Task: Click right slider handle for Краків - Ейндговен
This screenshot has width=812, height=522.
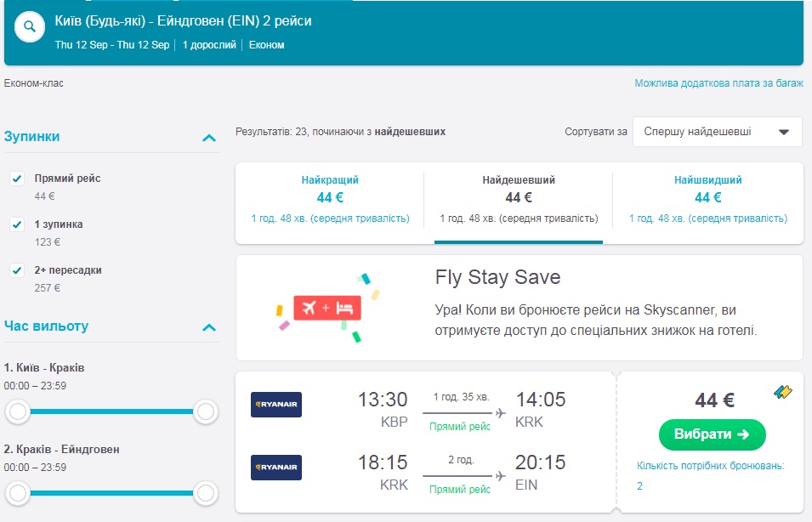Action: point(205,492)
